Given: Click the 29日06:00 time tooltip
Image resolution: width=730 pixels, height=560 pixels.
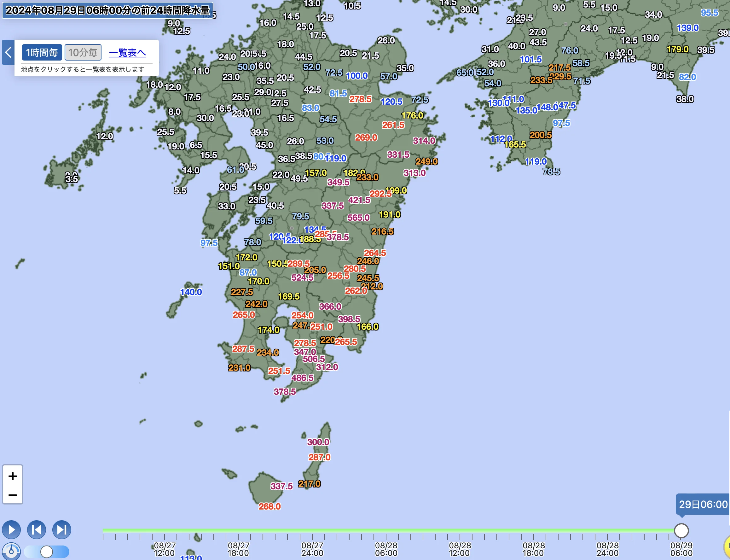Looking at the screenshot, I should tap(703, 504).
